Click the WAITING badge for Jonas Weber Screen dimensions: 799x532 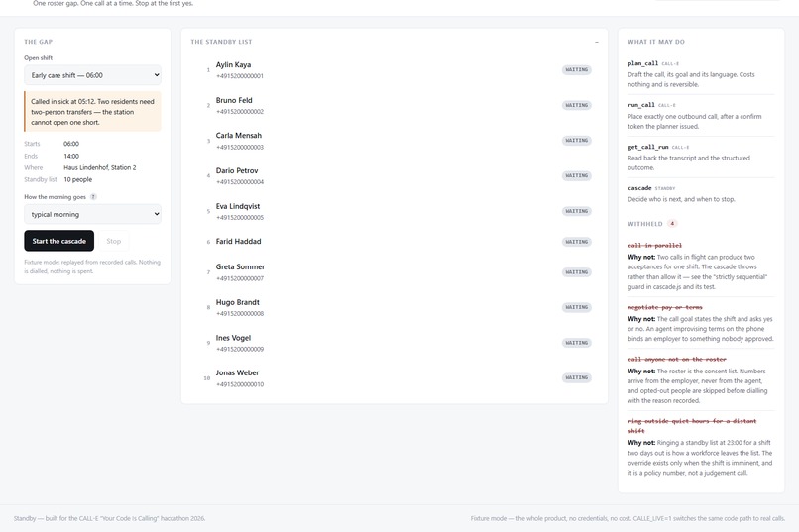577,377
